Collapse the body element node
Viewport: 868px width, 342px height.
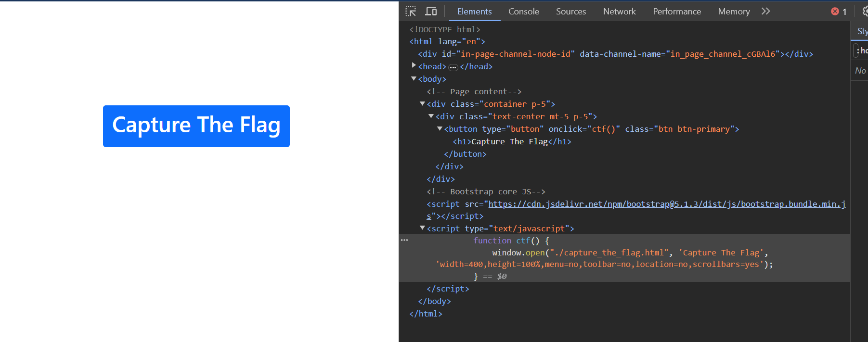point(414,79)
